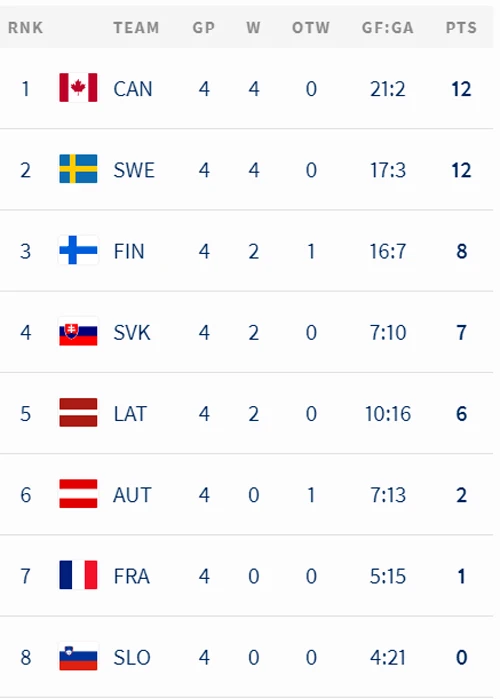Click the Sweden flag icon
This screenshot has height=699, width=500.
(x=78, y=169)
